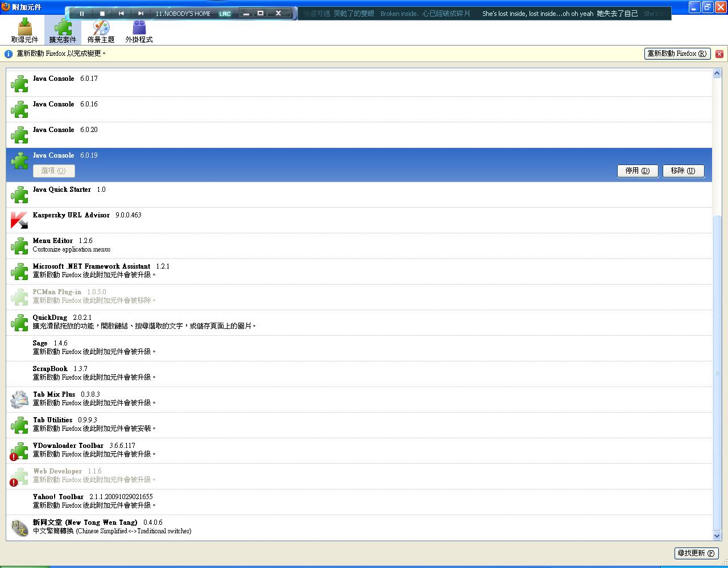Screen dimensions: 728x568
Task: Click the YDownloader Toolbar warning icon
Action: pos(14,456)
